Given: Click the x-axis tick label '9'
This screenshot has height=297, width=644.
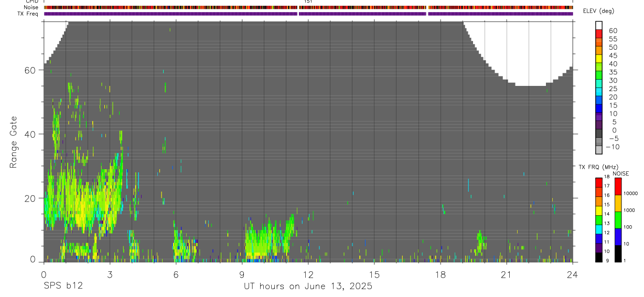Looking at the screenshot, I should [x=242, y=274].
